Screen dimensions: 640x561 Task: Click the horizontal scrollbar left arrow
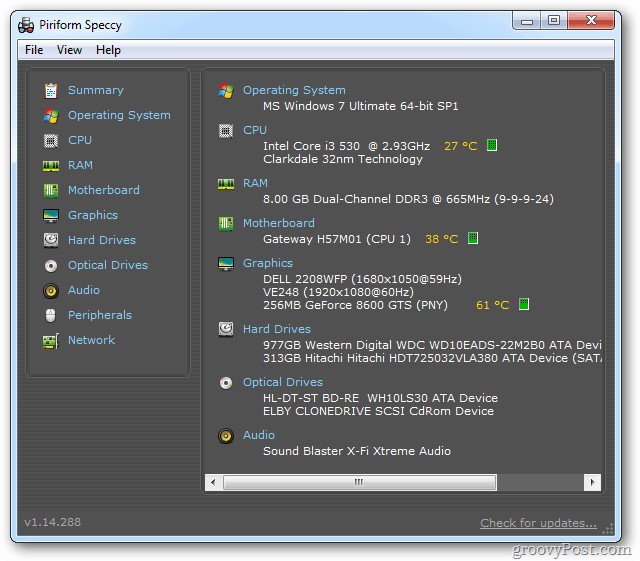[213, 482]
